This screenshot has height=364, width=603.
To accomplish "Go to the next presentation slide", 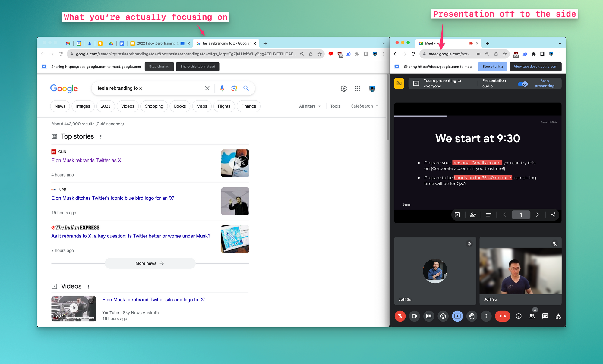I will point(537,215).
